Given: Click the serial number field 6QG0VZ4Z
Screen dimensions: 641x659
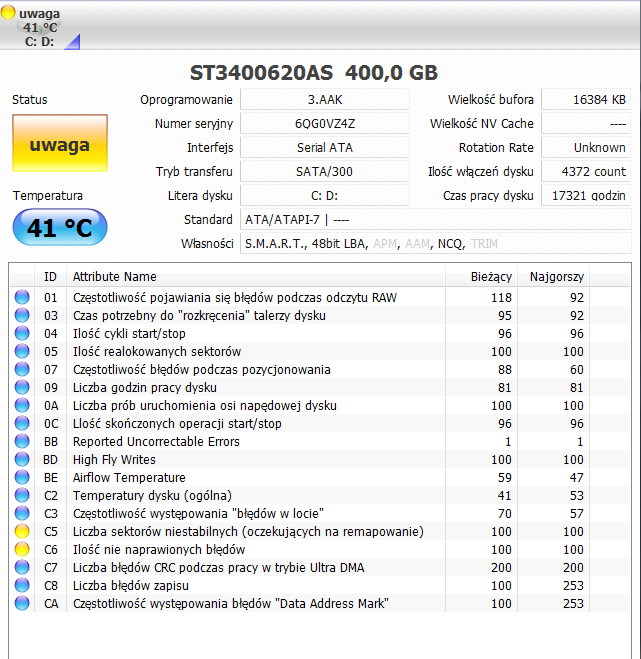Looking at the screenshot, I should 324,124.
